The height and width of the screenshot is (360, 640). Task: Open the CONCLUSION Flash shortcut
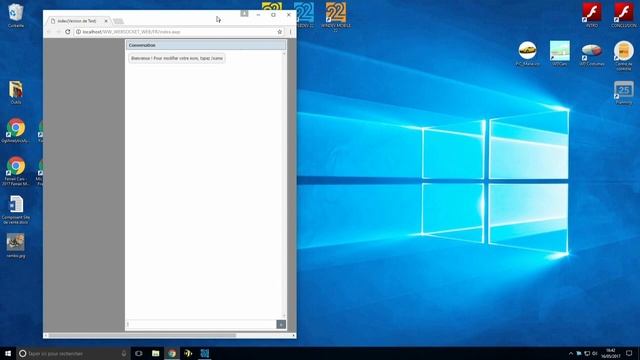(624, 15)
